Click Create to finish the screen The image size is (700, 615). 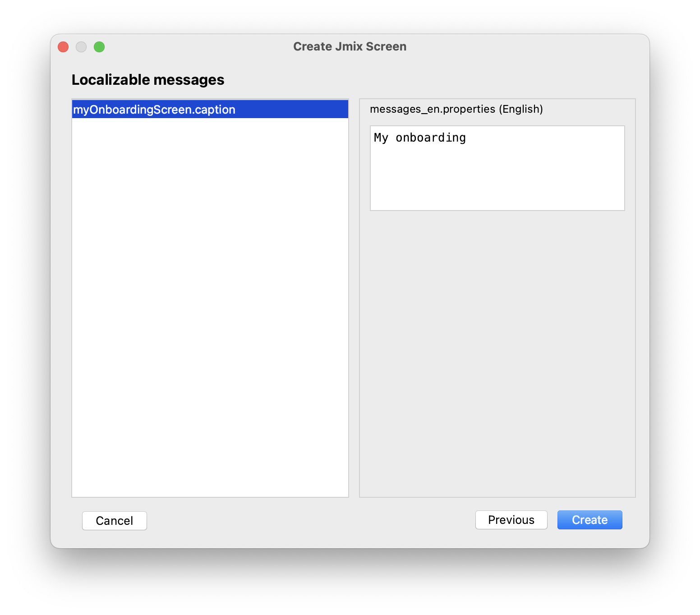tap(590, 520)
